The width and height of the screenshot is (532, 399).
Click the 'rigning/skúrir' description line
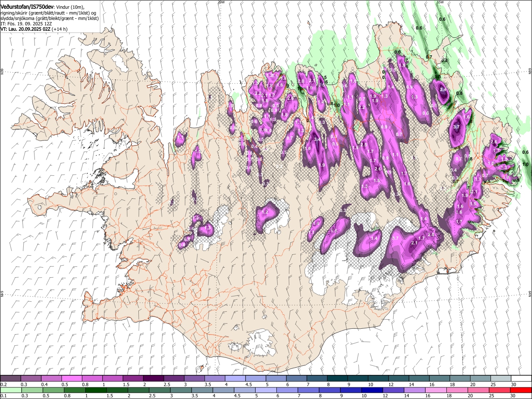[x=48, y=13]
